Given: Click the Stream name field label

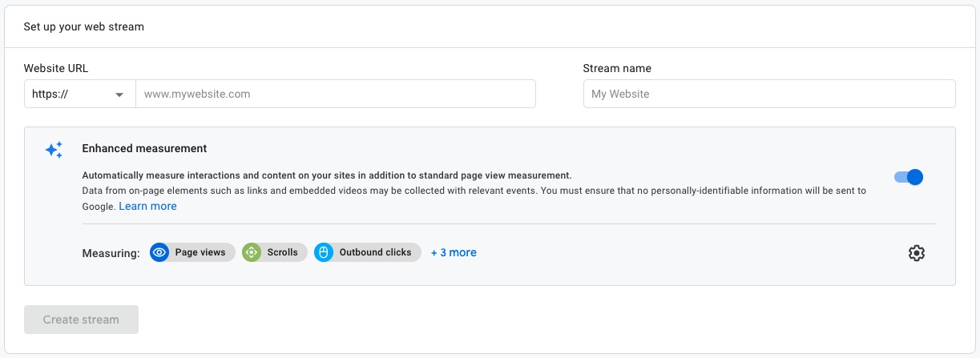Looking at the screenshot, I should pos(617,68).
